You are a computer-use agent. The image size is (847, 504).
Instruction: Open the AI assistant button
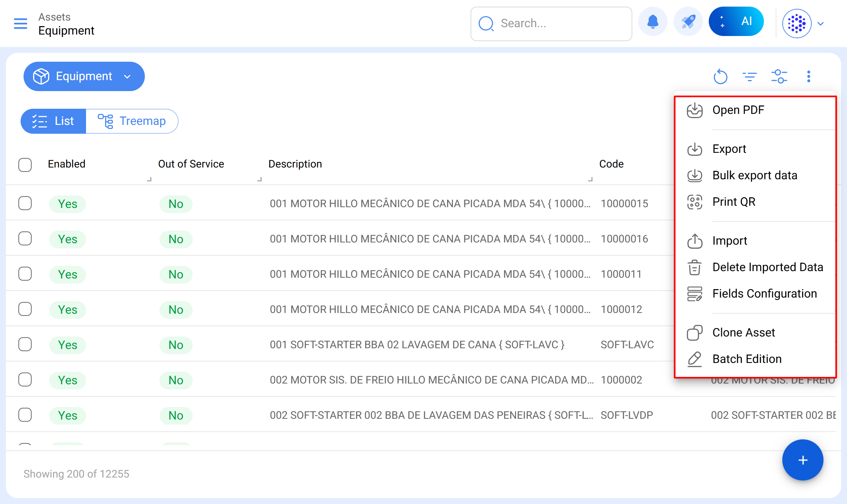[736, 21]
